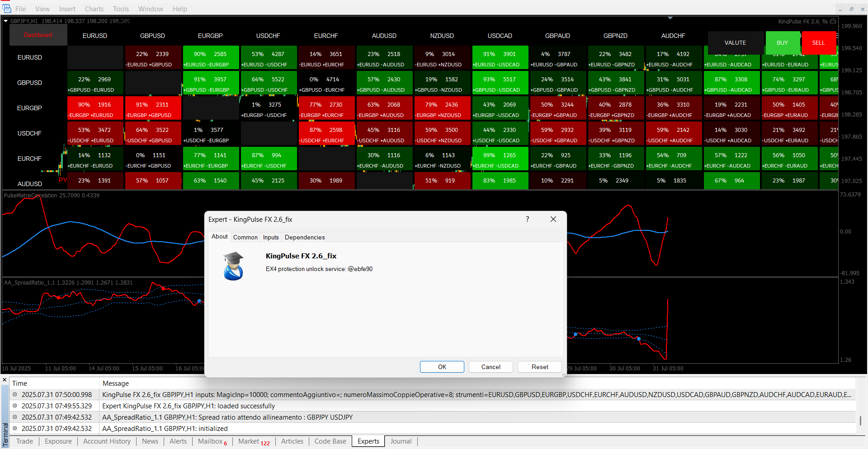Screen dimensions: 868x449
Task: Open the Tools menu
Action: 121,9
